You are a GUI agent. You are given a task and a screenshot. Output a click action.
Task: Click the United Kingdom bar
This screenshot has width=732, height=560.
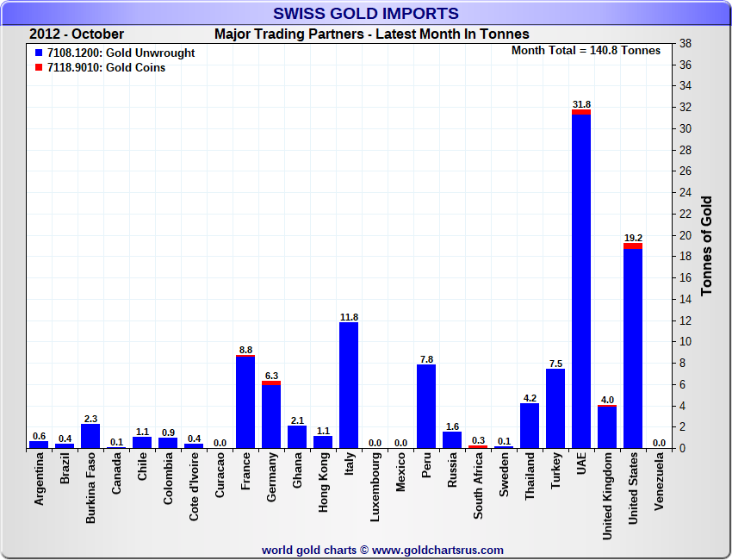607,427
